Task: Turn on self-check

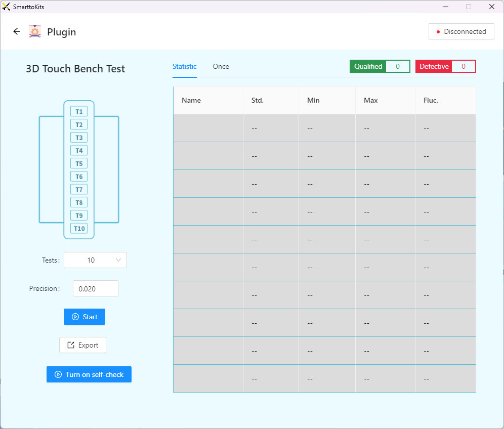Action: pyautogui.click(x=89, y=374)
